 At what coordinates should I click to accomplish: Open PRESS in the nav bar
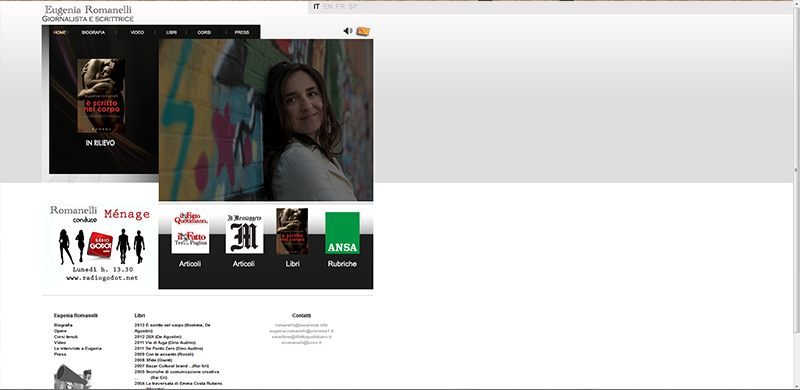click(242, 32)
